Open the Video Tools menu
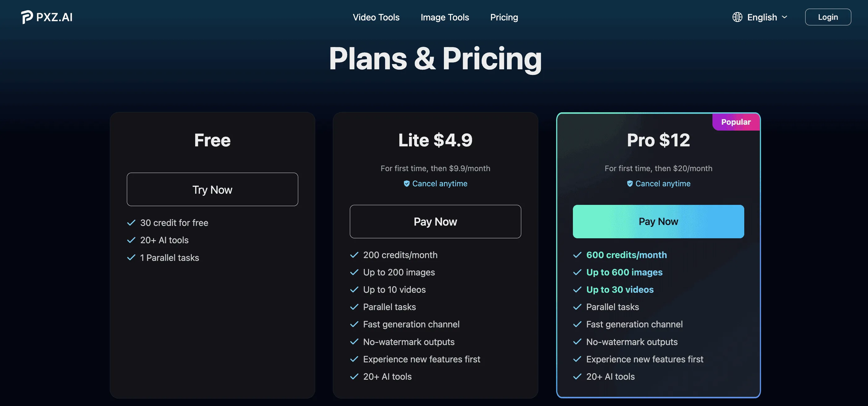The width and height of the screenshot is (868, 406). [x=376, y=17]
